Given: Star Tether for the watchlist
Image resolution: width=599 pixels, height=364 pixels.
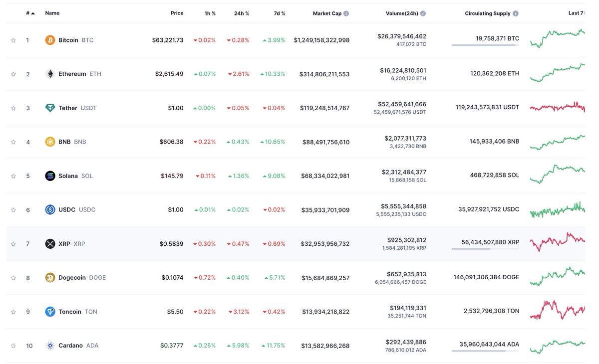Looking at the screenshot, I should [13, 108].
